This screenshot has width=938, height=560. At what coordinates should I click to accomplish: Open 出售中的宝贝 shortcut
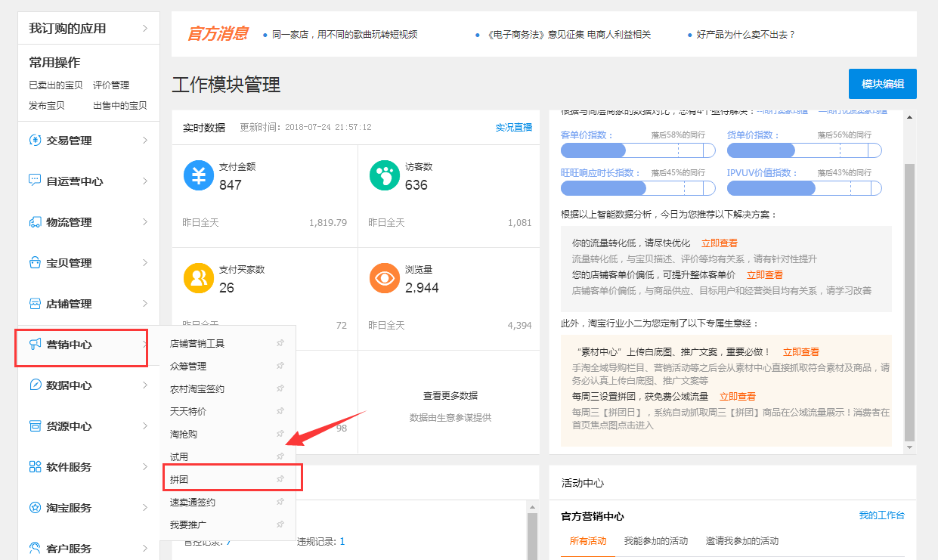(120, 106)
